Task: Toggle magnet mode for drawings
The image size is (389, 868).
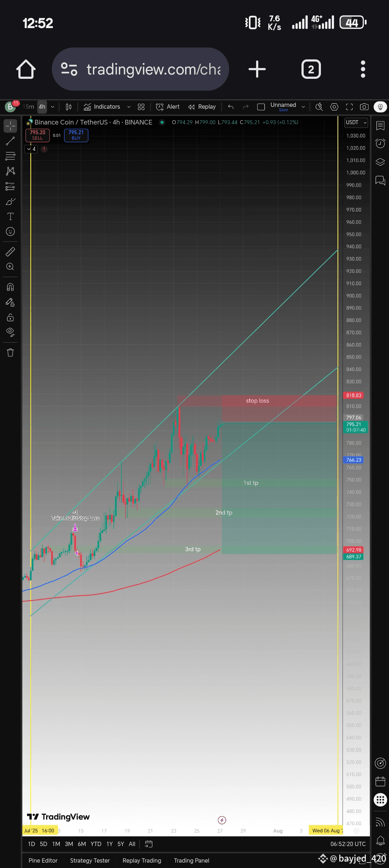Action: 10,287
